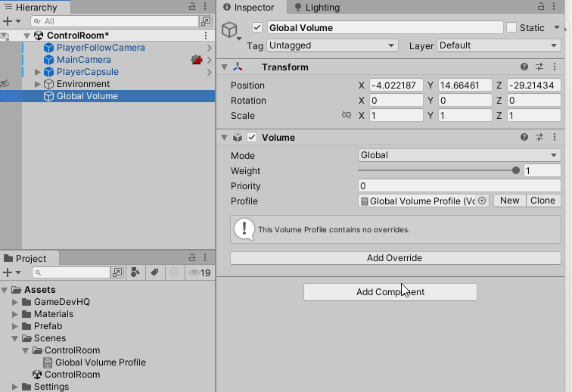Screen dimensions: 572x392
Task: Open the Profile object picker circle icon
Action: 482,201
